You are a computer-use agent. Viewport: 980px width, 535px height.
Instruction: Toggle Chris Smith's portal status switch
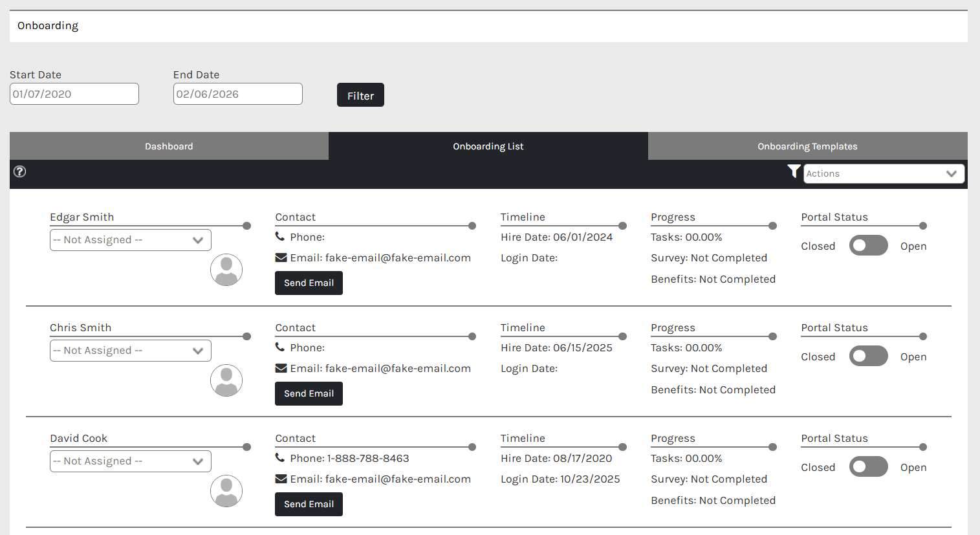[868, 356]
